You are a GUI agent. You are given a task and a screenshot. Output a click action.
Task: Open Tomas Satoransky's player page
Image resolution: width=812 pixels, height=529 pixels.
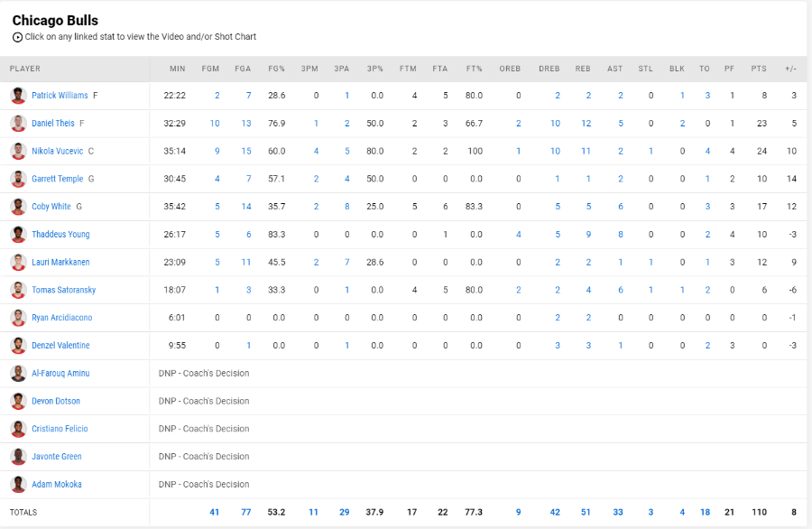(x=64, y=290)
